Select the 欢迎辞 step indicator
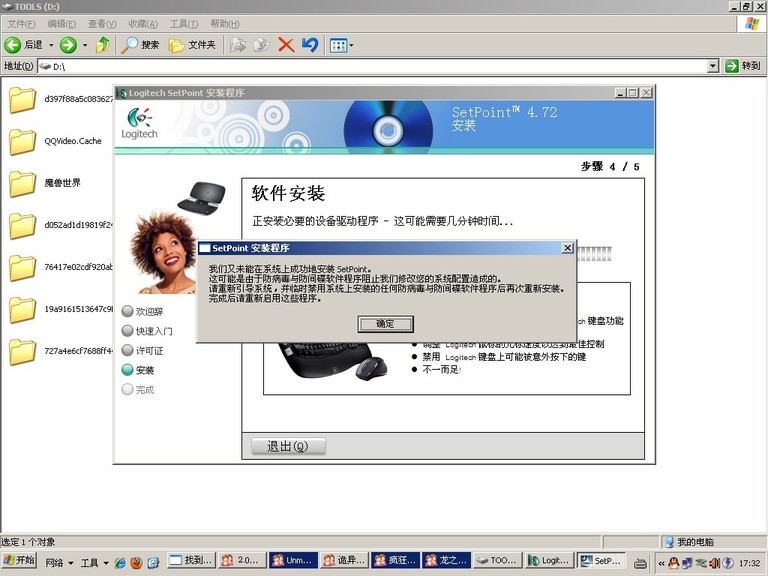The width and height of the screenshot is (768, 576). [x=127, y=311]
